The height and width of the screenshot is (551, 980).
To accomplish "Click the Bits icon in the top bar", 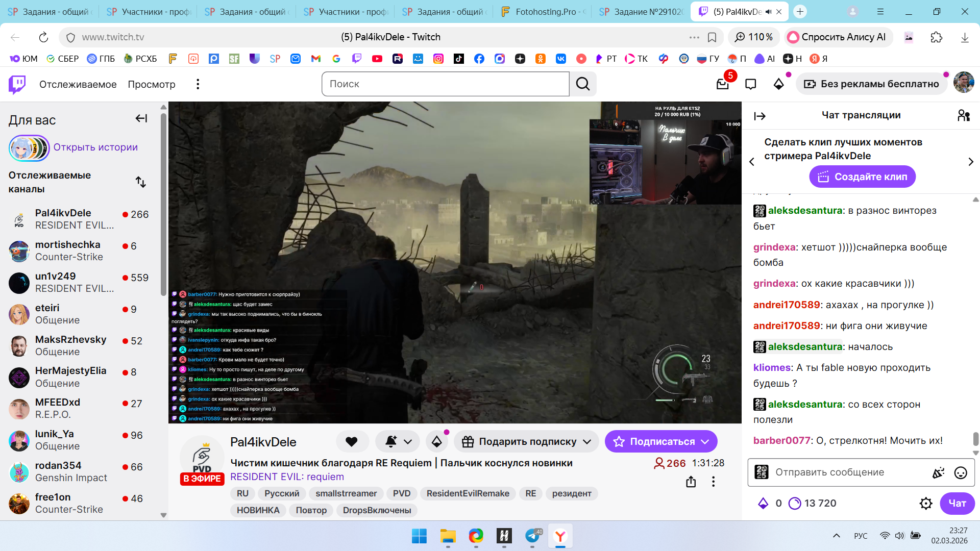I will pyautogui.click(x=778, y=84).
